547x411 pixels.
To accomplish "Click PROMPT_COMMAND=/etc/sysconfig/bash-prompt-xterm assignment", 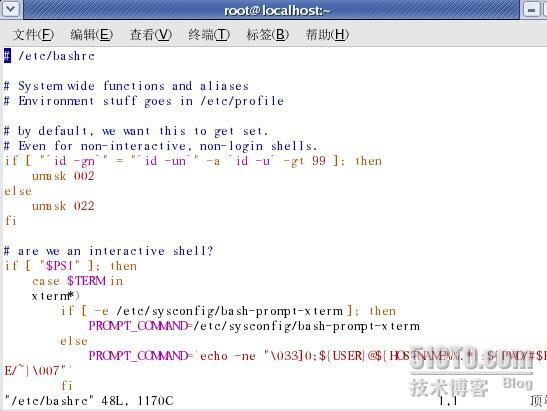I will click(254, 326).
